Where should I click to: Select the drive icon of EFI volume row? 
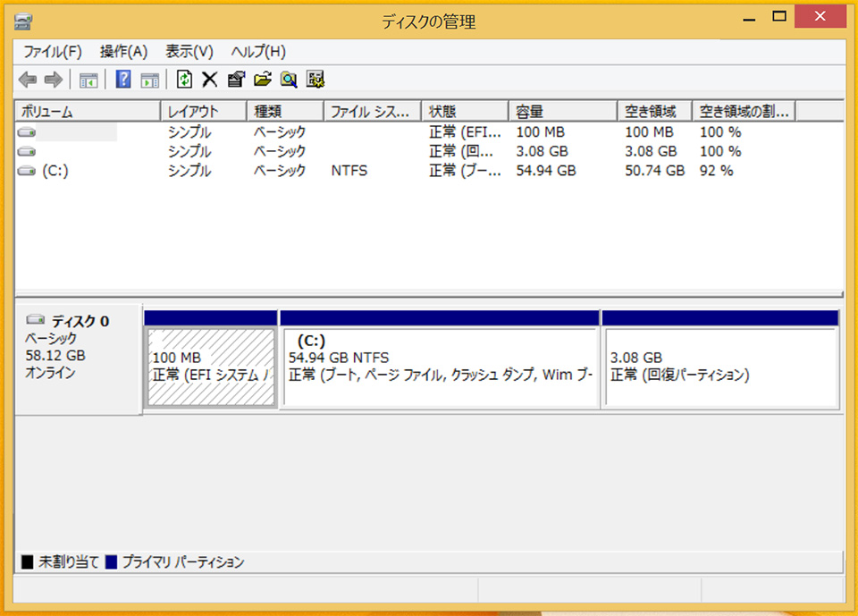pos(26,132)
